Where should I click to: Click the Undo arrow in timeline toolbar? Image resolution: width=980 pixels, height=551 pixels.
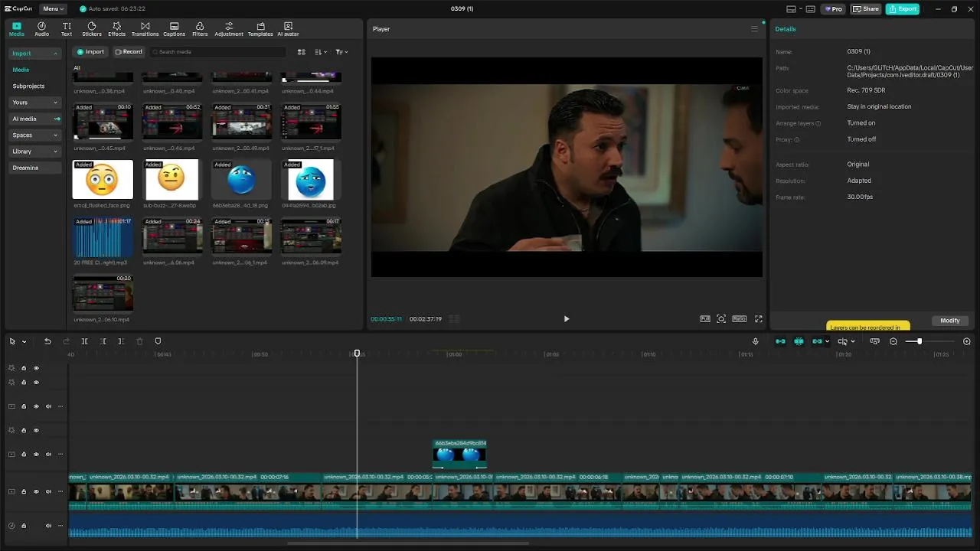tap(47, 341)
